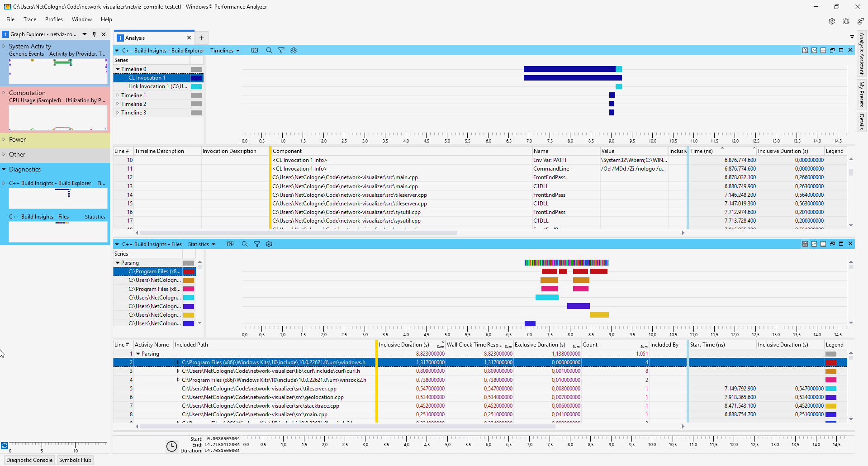Image resolution: width=868 pixels, height=466 pixels.
Task: Expand the System Activity section
Action: (x=4, y=46)
